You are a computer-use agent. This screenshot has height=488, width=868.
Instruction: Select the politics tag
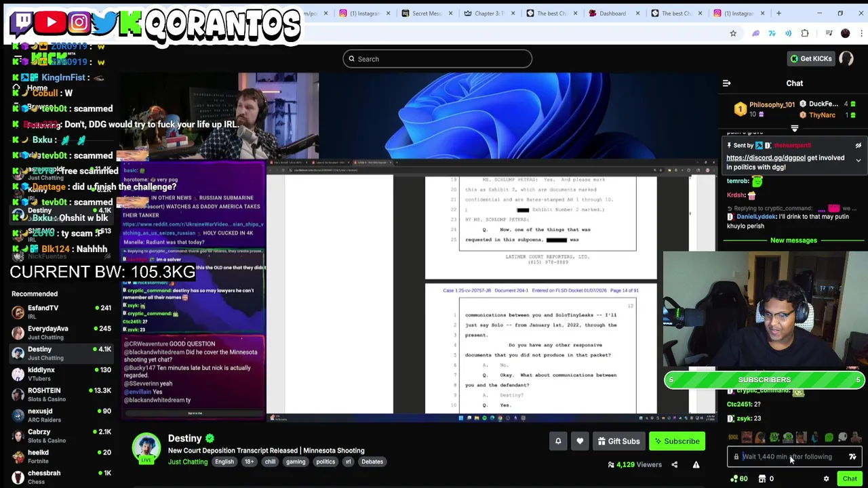click(325, 462)
